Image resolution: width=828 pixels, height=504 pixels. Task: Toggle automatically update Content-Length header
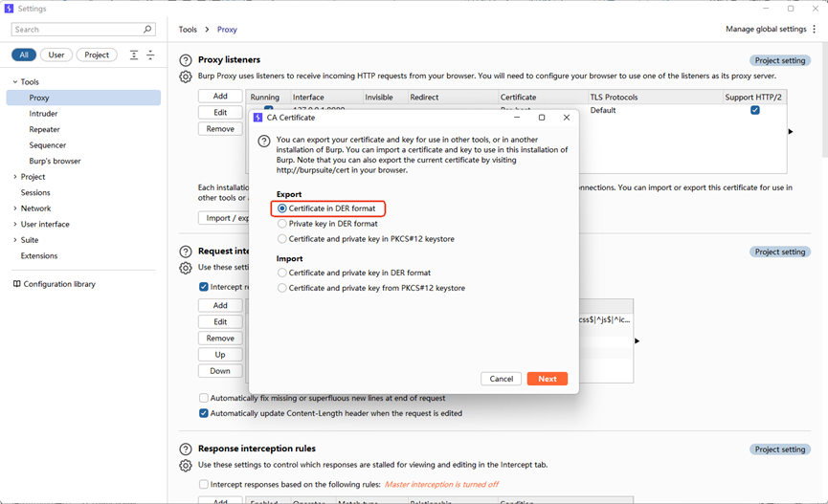pos(203,413)
